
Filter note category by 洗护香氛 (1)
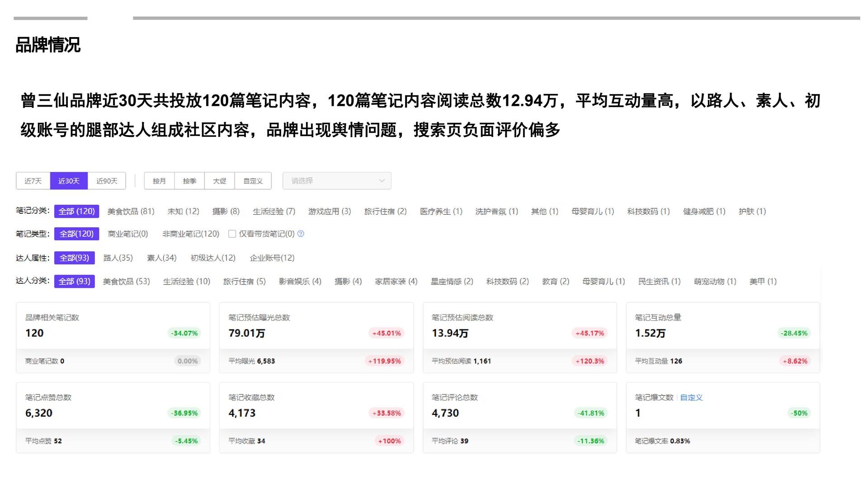tap(496, 211)
